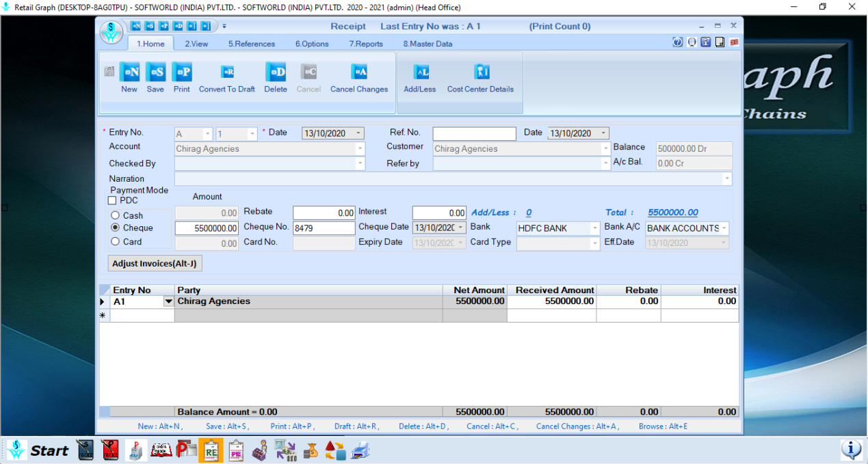Click the quick access Save icon
The width and height of the screenshot is (868, 464).
point(149,26)
